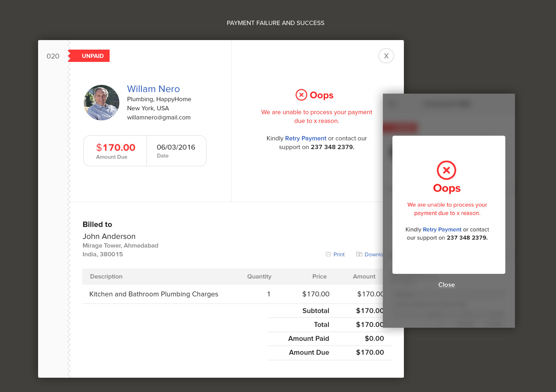
Task: Click the UNPAID status ribbon
Action: tap(89, 56)
